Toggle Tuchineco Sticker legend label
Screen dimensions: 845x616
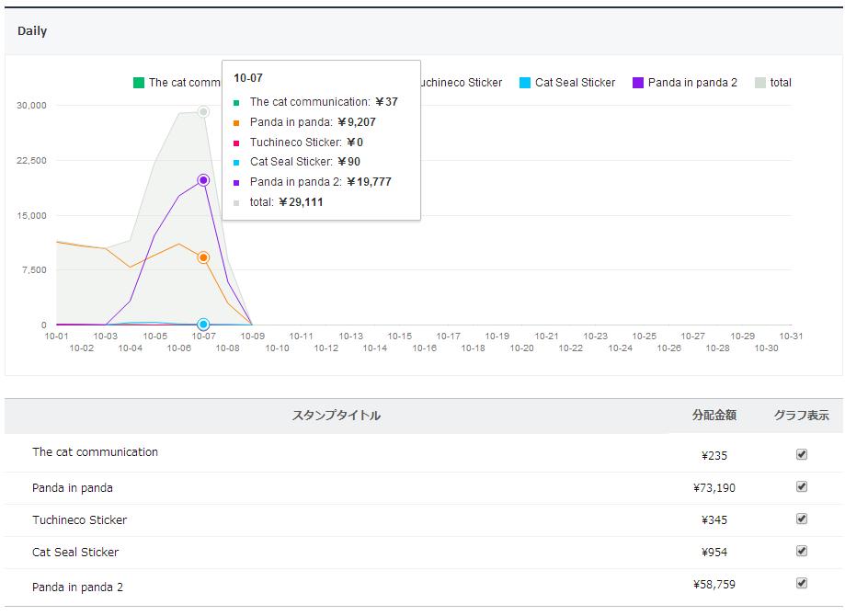[459, 83]
